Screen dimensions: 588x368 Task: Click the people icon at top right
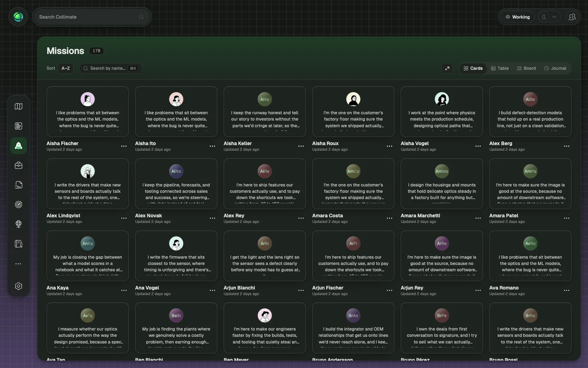[572, 17]
